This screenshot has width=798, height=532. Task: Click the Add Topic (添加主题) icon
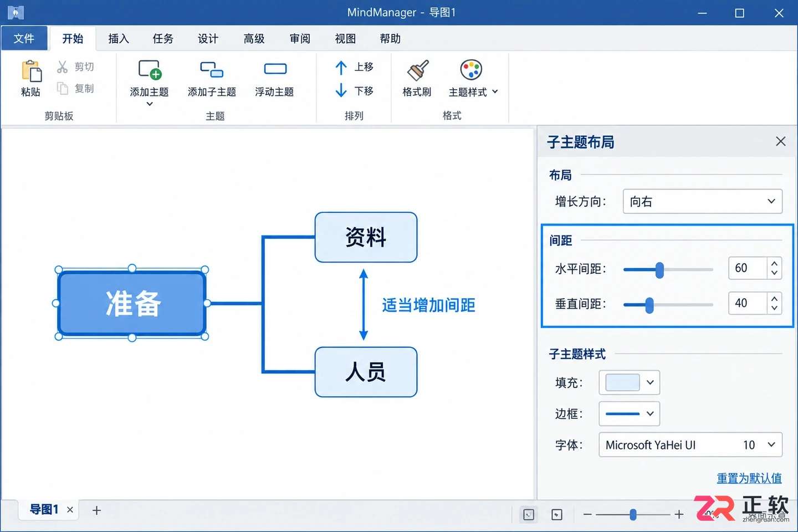click(x=150, y=70)
